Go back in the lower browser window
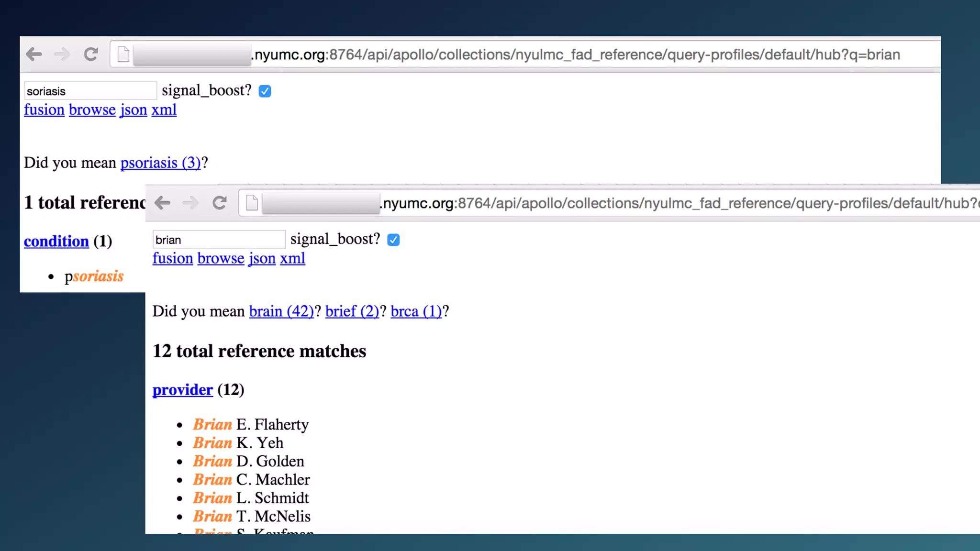This screenshot has height=551, width=980. [x=163, y=203]
